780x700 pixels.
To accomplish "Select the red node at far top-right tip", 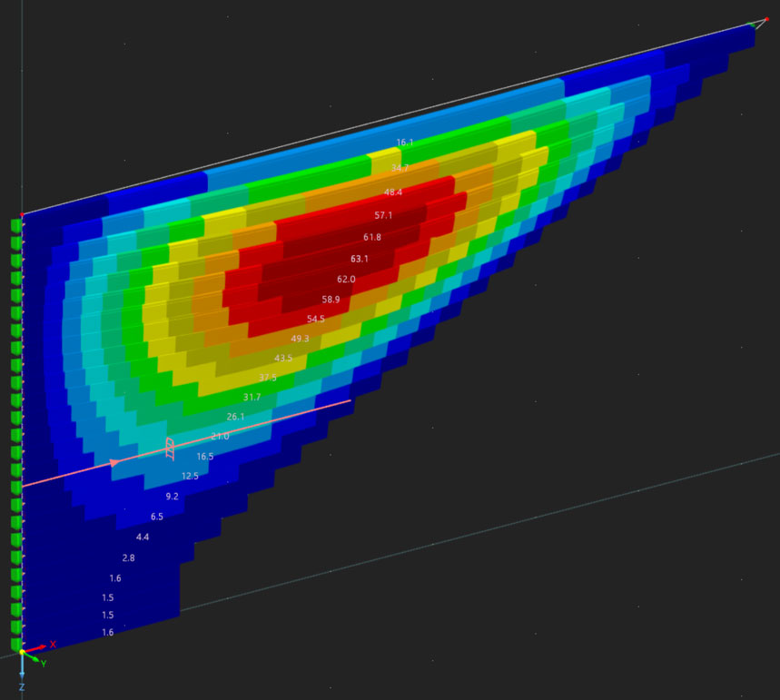I will tap(766, 19).
